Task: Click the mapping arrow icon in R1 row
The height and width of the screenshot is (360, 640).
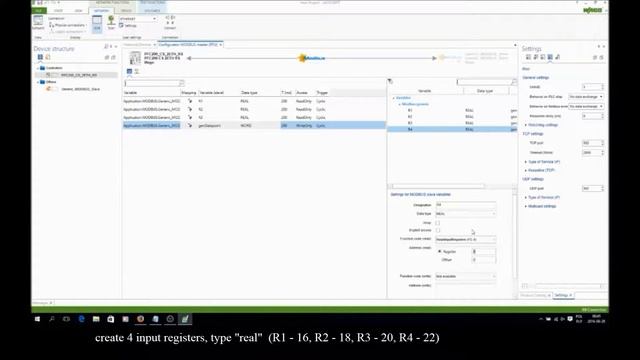Action: point(190,101)
